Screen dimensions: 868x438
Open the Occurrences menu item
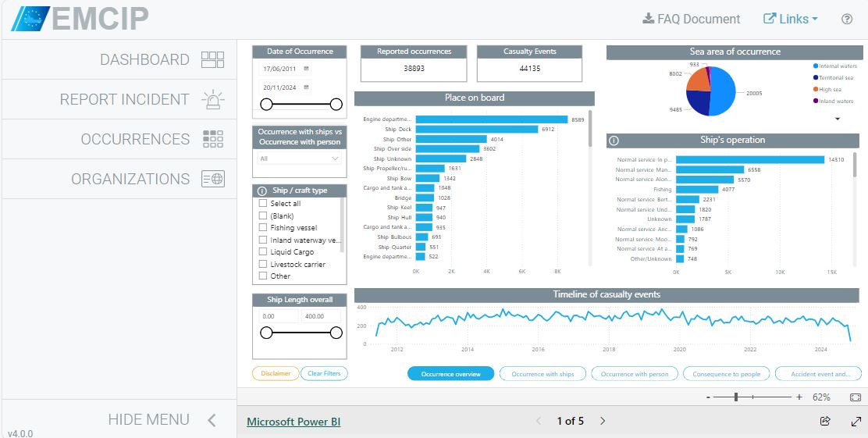tap(119, 139)
